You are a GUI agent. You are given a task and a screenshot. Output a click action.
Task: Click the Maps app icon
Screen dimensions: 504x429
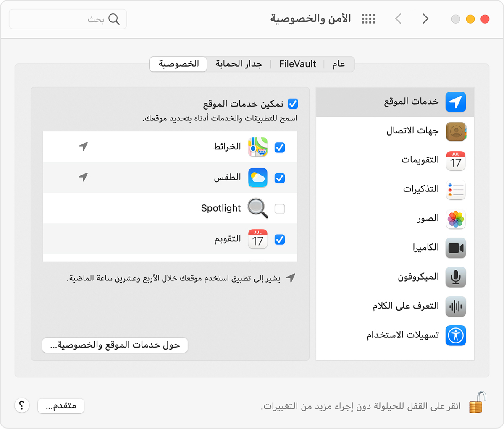tap(258, 147)
